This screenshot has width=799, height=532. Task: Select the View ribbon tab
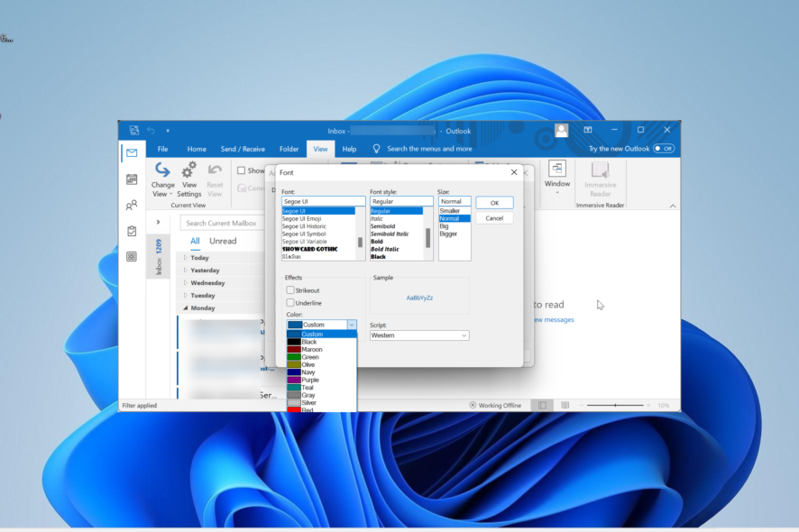(x=320, y=149)
